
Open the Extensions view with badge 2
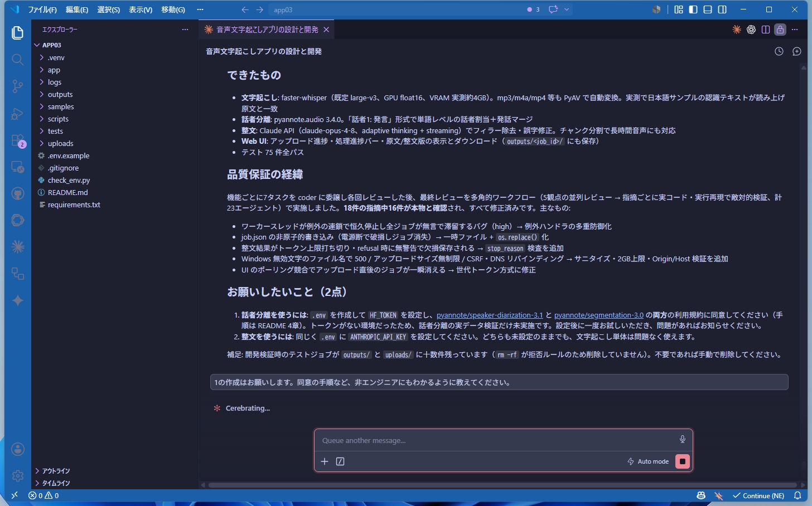18,140
